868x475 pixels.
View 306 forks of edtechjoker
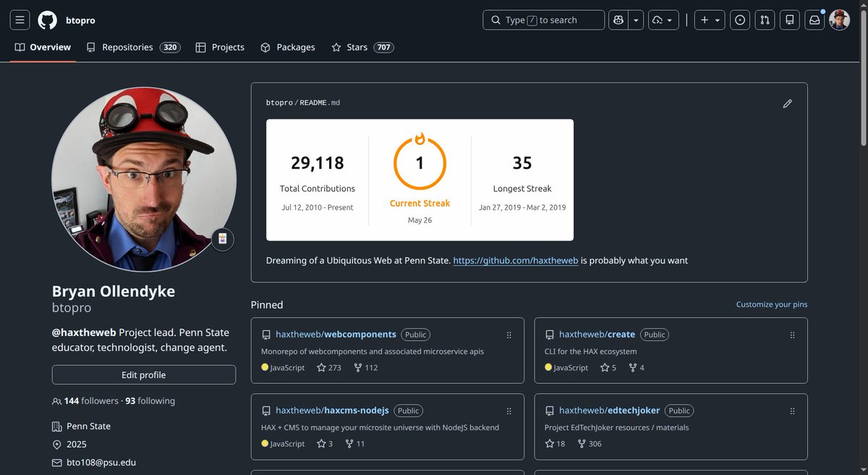pyautogui.click(x=590, y=444)
